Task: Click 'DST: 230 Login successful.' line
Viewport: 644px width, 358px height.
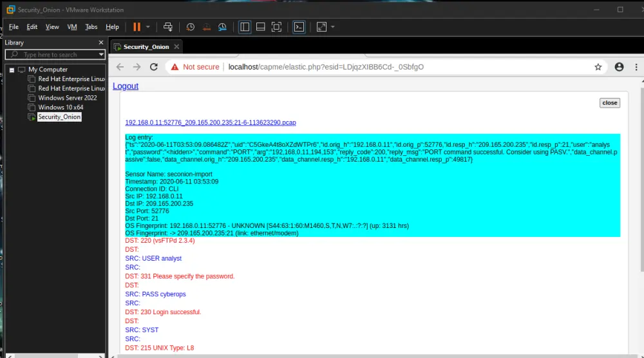Action: pos(163,312)
